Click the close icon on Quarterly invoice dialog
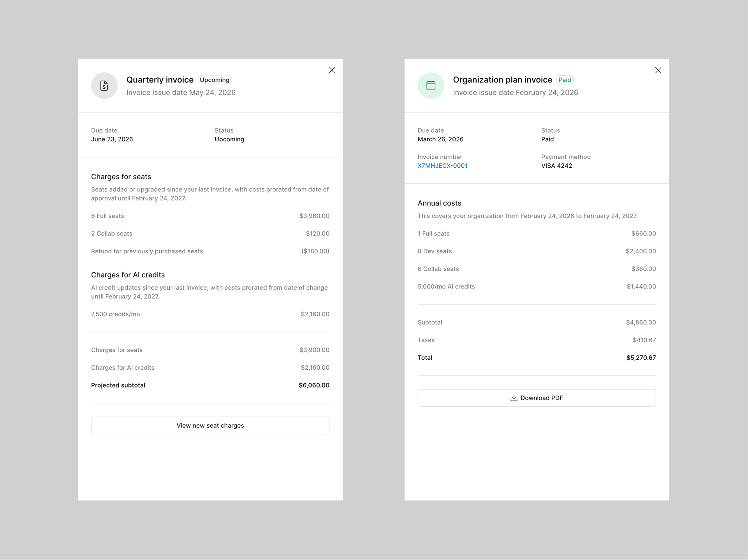Screen dimensions: 748x560 click(331, 70)
